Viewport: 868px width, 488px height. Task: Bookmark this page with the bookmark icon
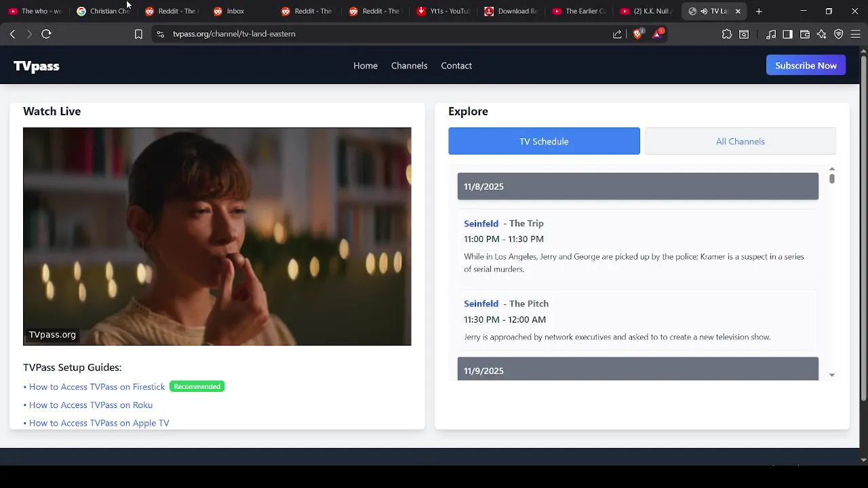[x=138, y=34]
